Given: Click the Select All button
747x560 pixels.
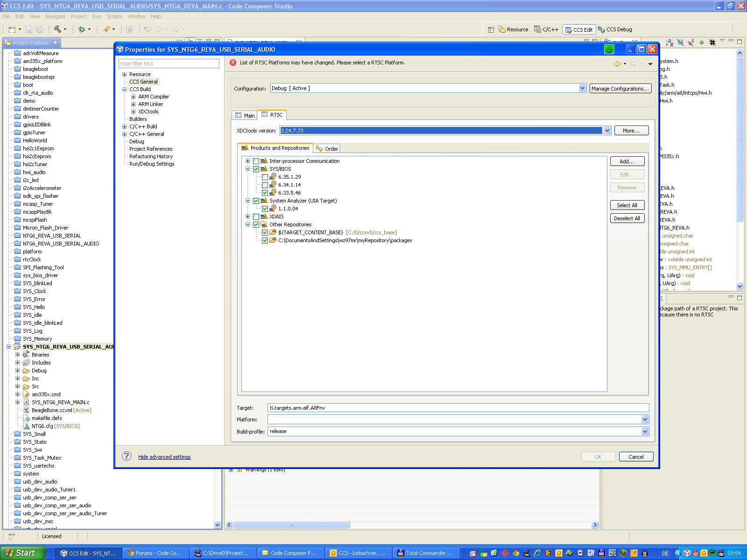Looking at the screenshot, I should pyautogui.click(x=627, y=205).
